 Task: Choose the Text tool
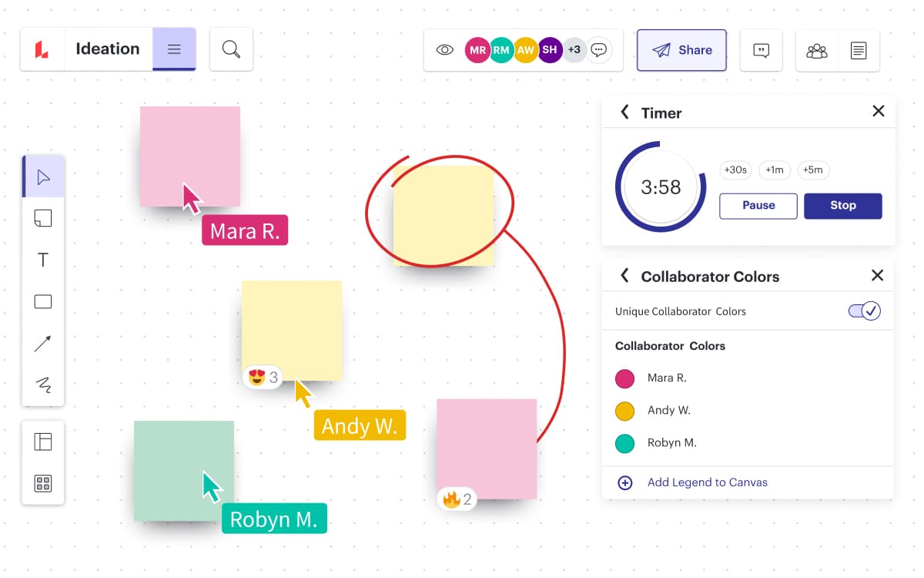43,260
